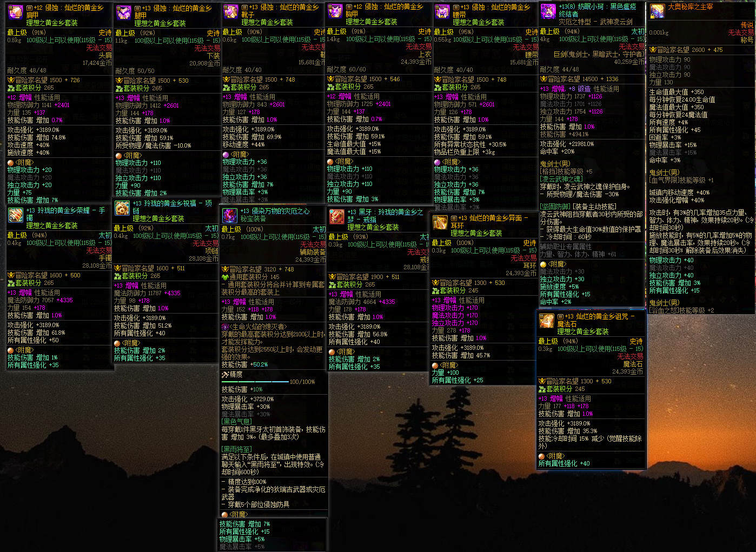Viewport: 756px width, 552px height.
Task: Click the text 城镇内移动速度 +40%
Action: 680,192
